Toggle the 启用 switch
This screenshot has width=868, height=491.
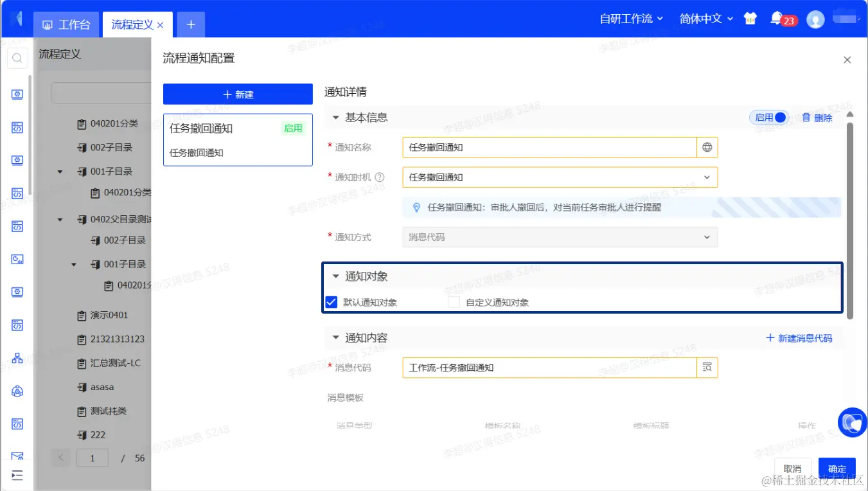(x=769, y=118)
